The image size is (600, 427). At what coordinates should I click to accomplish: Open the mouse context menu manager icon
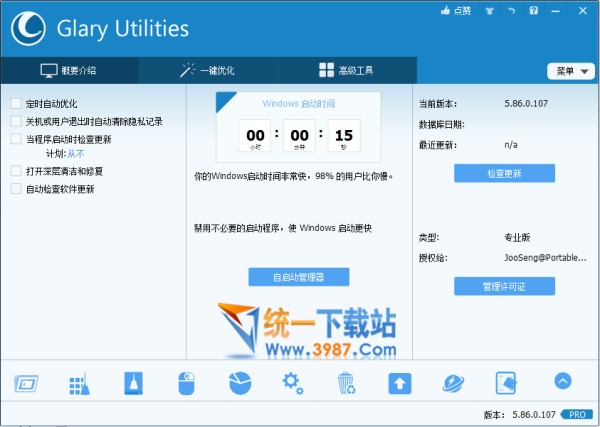(x=187, y=383)
